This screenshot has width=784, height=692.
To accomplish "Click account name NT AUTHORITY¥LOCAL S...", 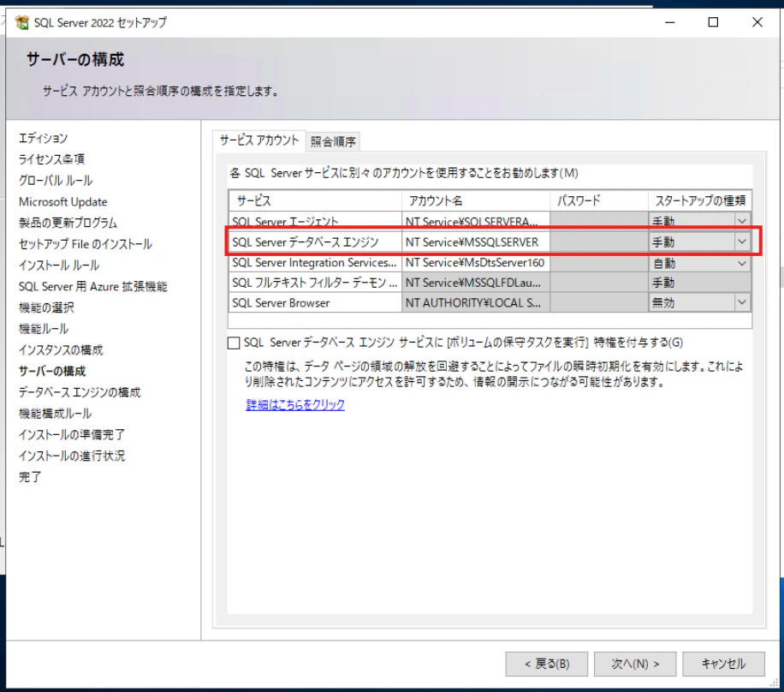I will click(476, 302).
